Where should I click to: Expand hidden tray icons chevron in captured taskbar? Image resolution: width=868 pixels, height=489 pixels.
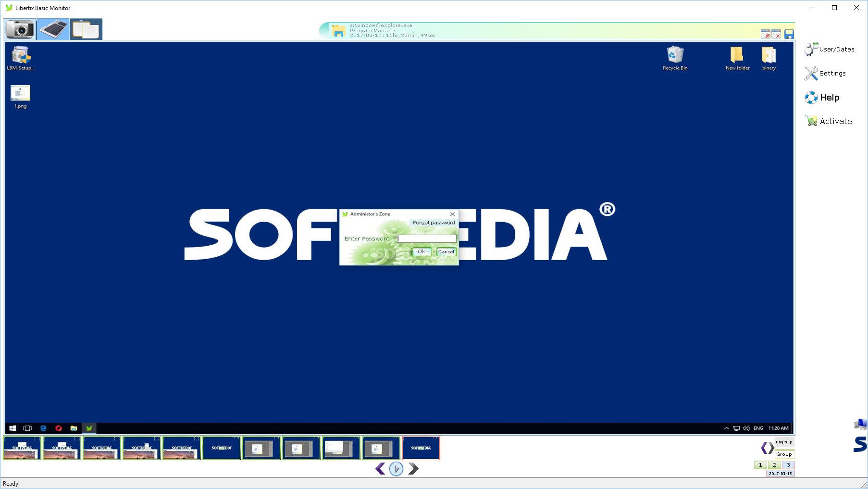pyautogui.click(x=726, y=428)
